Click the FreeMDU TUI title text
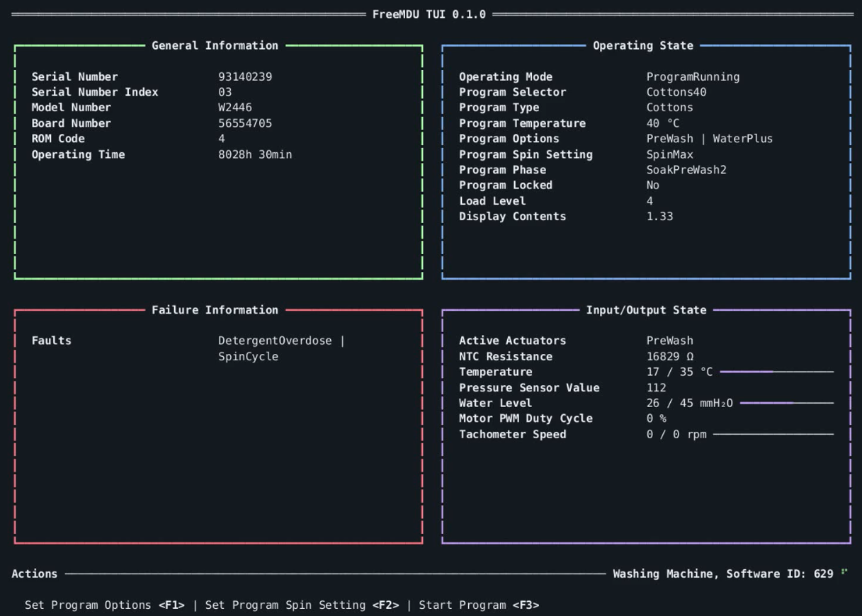Screen dimensions: 862x616 429,14
